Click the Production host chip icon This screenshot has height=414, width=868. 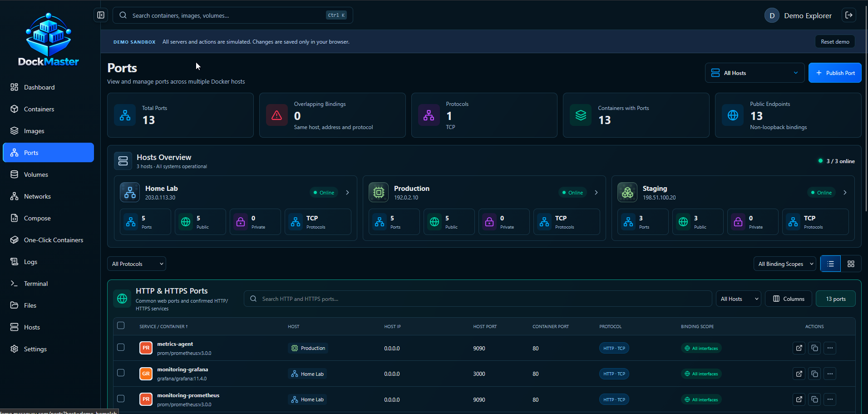coord(379,192)
